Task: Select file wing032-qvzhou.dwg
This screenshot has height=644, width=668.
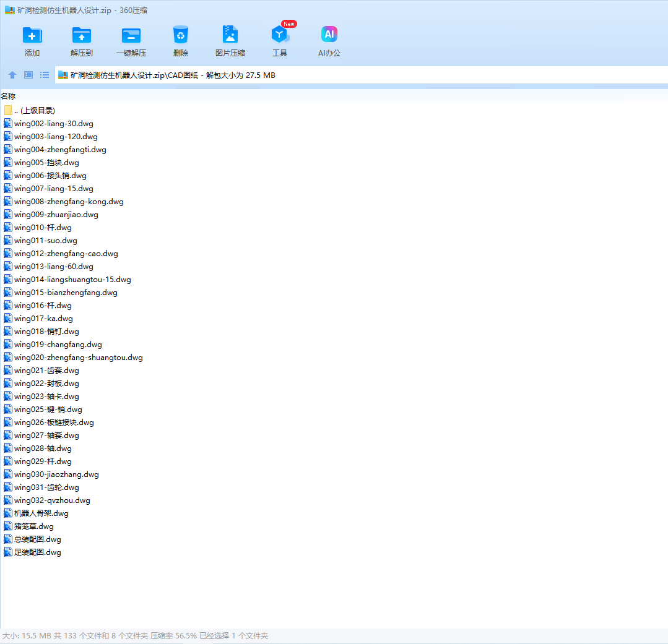Action: [47, 500]
